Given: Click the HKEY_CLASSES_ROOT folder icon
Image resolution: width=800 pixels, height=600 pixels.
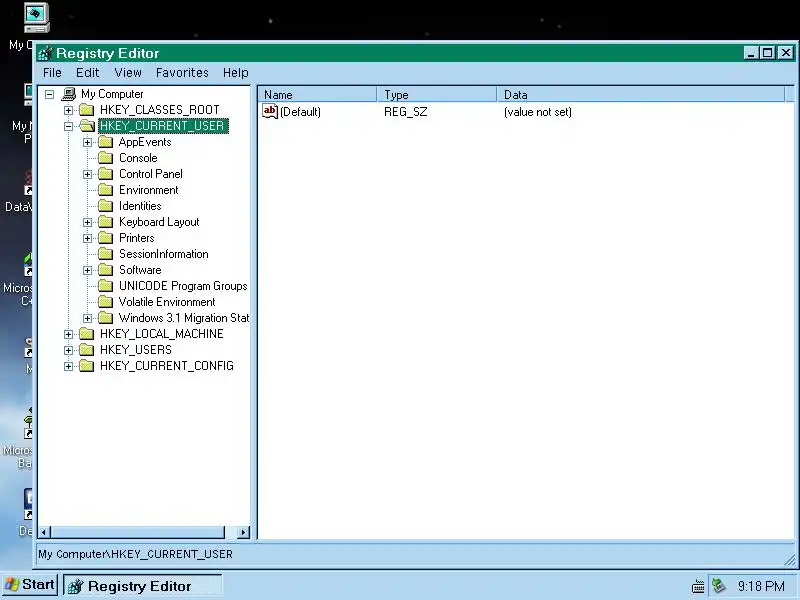Looking at the screenshot, I should [x=87, y=110].
